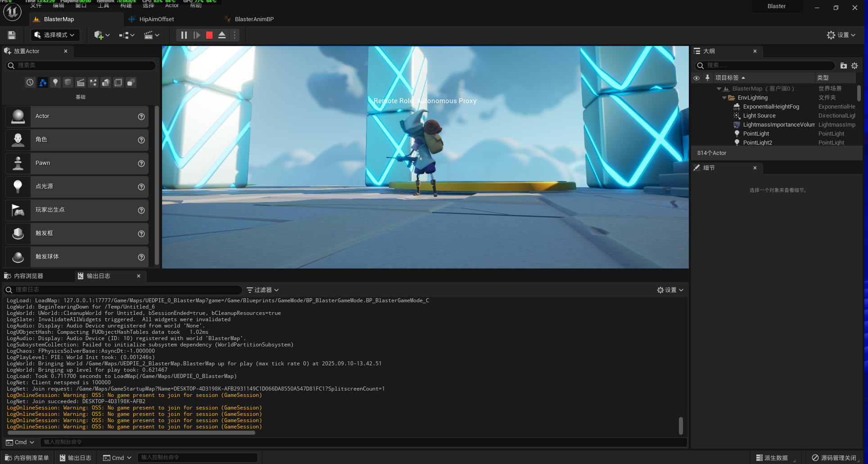Stop the play session with the red square

coord(209,35)
